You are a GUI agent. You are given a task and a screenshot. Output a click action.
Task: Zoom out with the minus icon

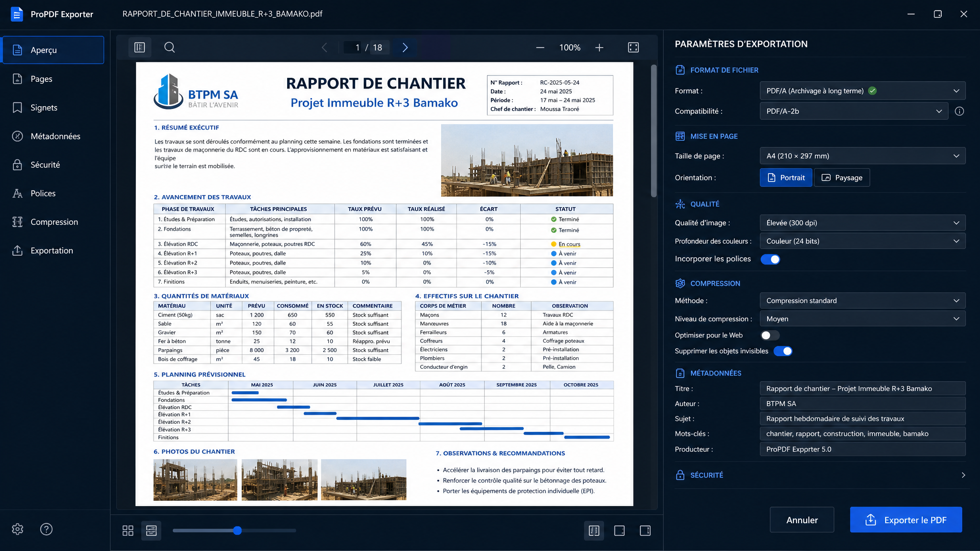pos(540,47)
